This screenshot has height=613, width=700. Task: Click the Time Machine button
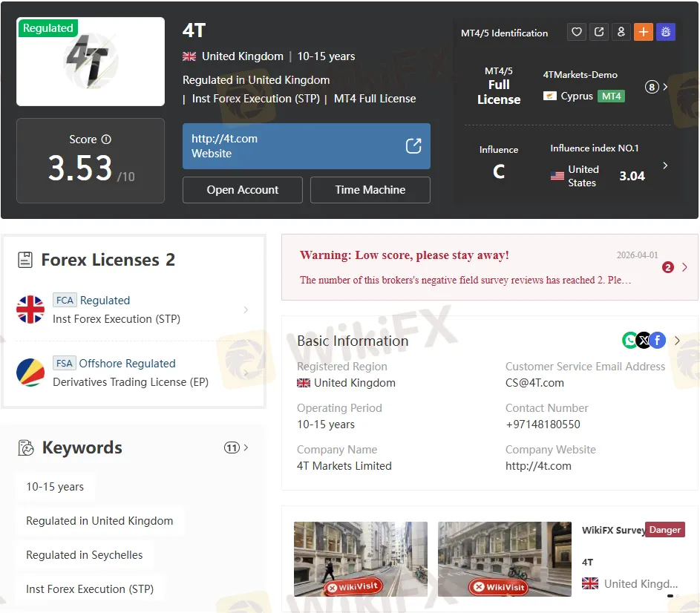pyautogui.click(x=370, y=190)
